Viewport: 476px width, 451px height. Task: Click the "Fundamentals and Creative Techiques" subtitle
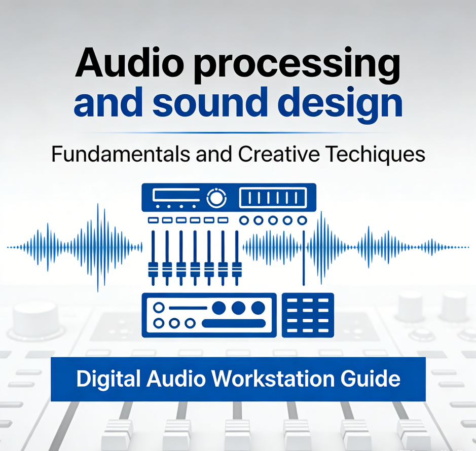coord(238,155)
